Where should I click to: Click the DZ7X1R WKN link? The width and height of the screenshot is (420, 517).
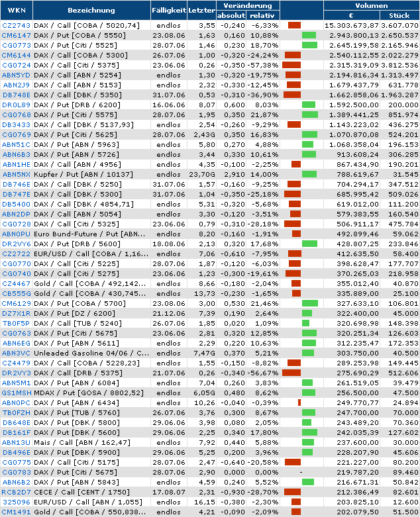pos(16,313)
